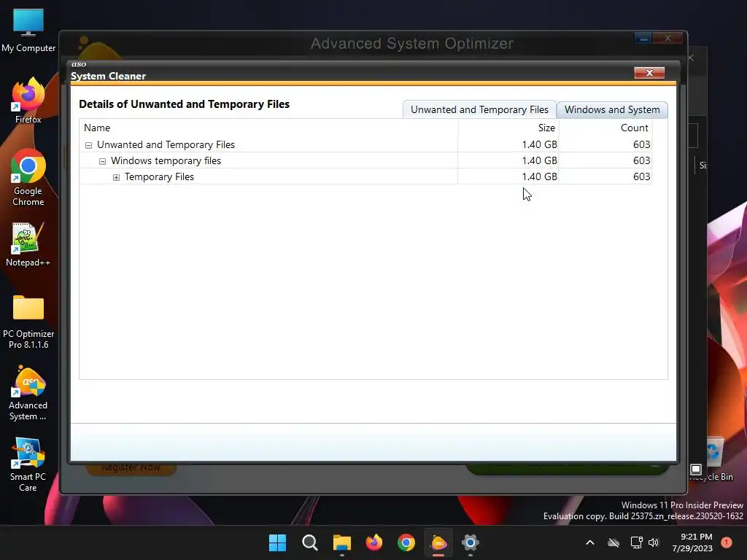This screenshot has width=747, height=560.
Task: Click the 1.40 GB size in Temporary Files row
Action: (539, 176)
